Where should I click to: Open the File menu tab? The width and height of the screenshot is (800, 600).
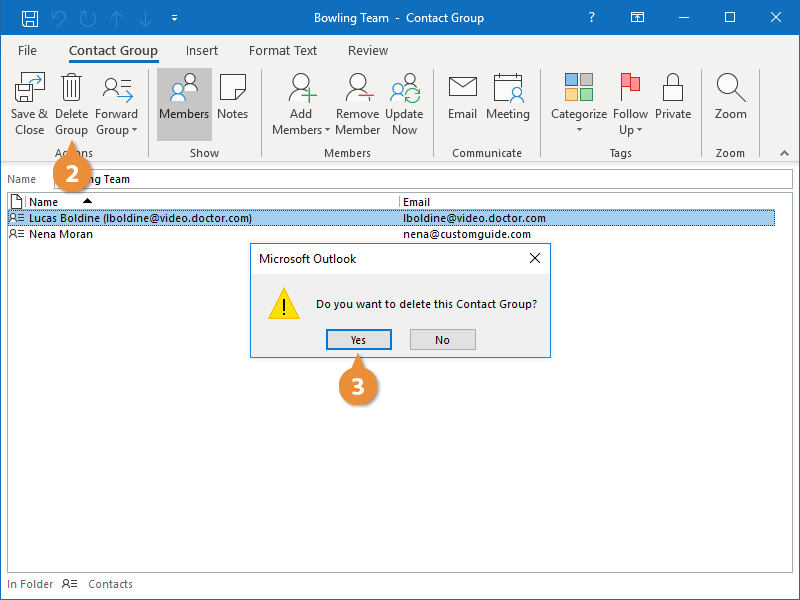click(x=27, y=51)
